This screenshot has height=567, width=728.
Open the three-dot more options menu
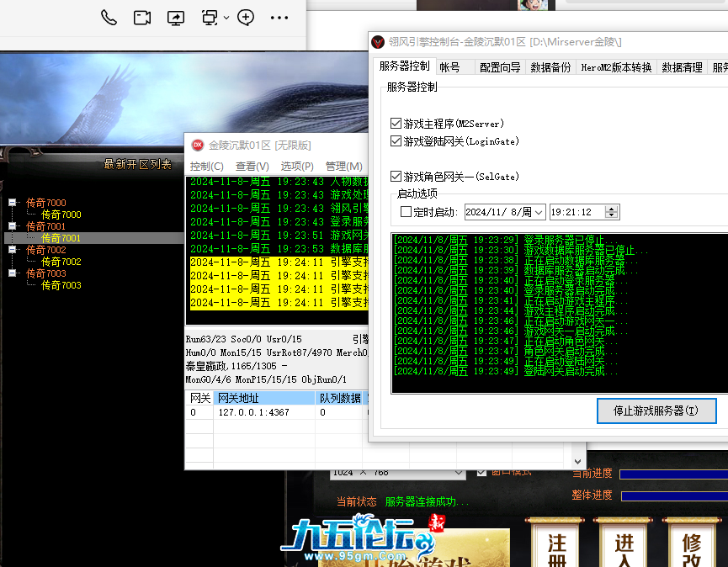(279, 19)
